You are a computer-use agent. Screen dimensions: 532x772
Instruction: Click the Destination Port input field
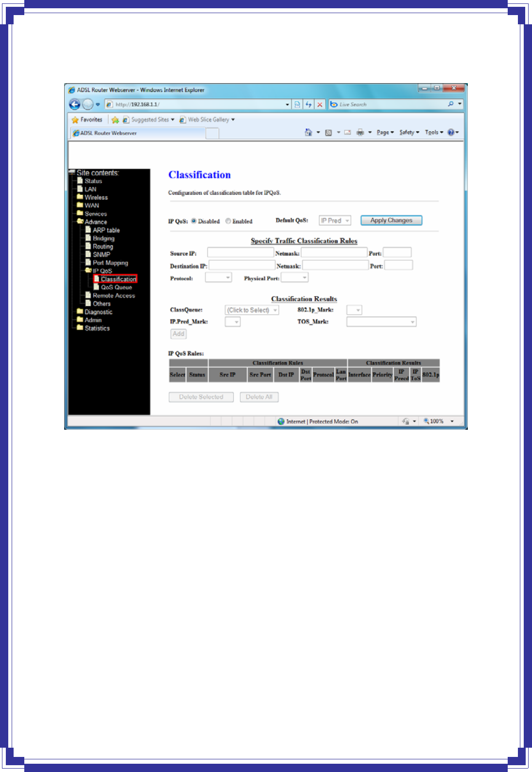click(398, 265)
